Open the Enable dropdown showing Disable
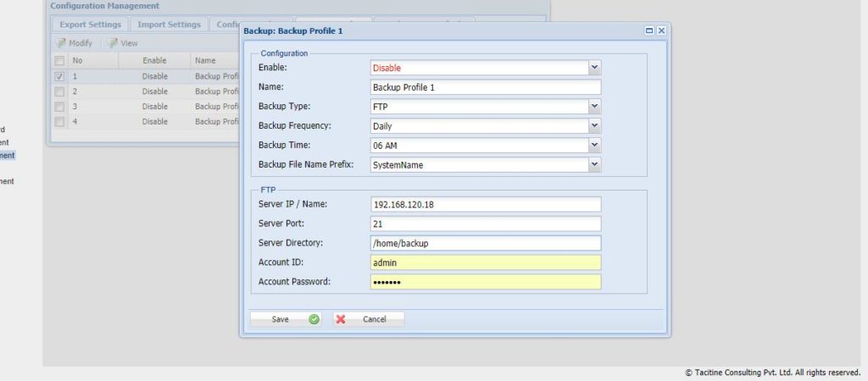Image resolution: width=868 pixels, height=381 pixels. point(594,68)
